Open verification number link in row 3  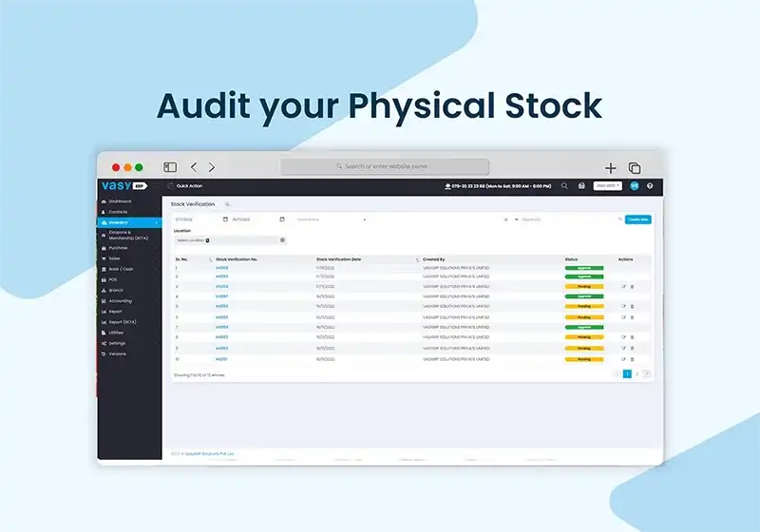tap(222, 287)
